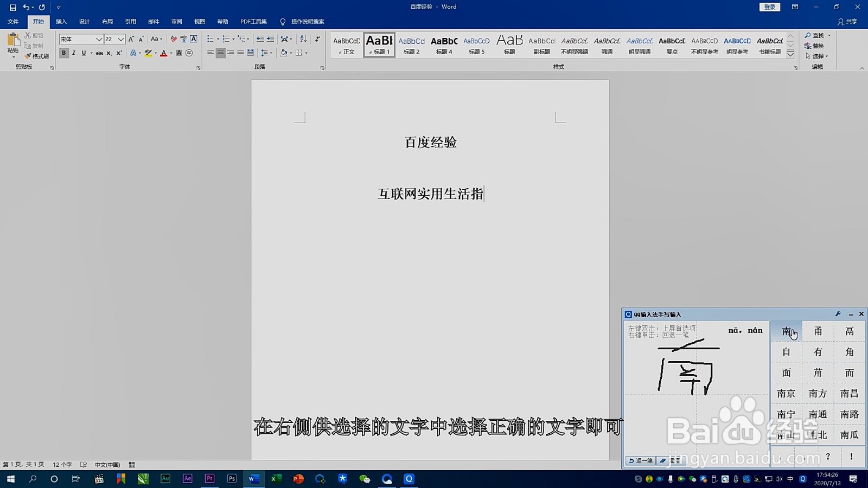868x488 pixels.
Task: Switch to the 设计 tab
Action: point(84,22)
